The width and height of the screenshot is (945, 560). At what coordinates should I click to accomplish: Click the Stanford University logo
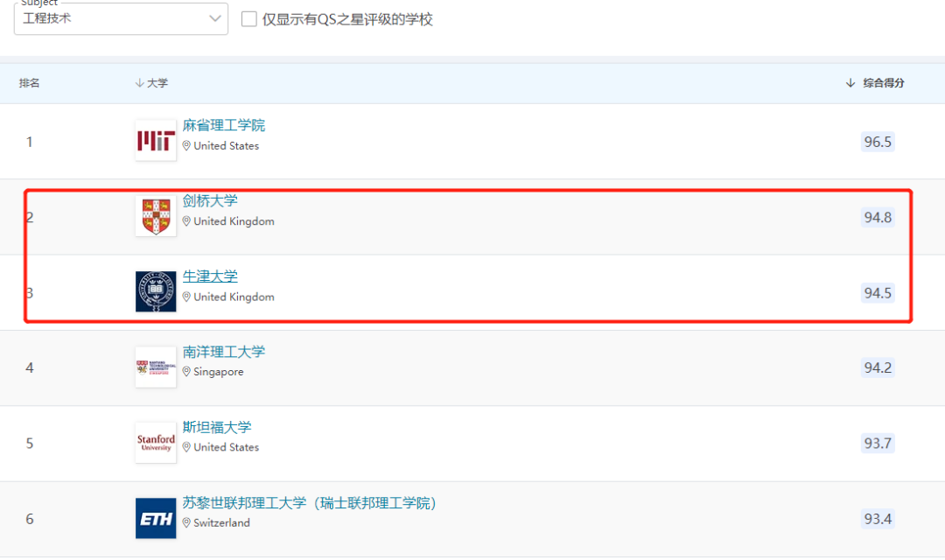coord(156,443)
